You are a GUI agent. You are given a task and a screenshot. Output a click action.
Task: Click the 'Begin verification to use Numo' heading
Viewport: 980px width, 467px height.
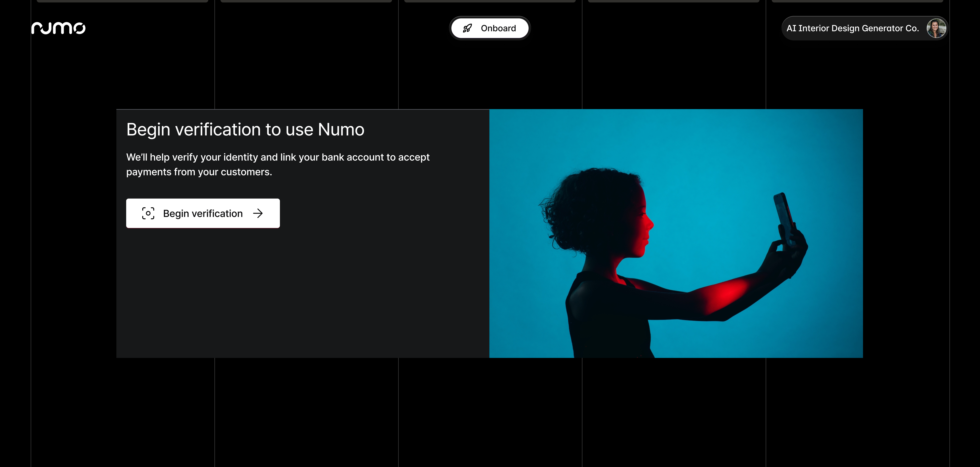coord(245,129)
